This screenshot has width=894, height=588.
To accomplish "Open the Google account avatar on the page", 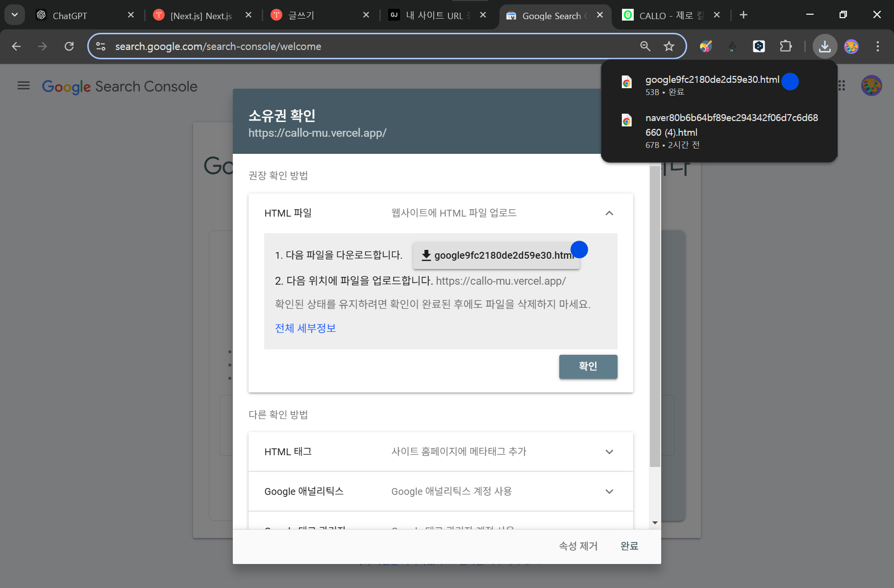I will tap(871, 86).
